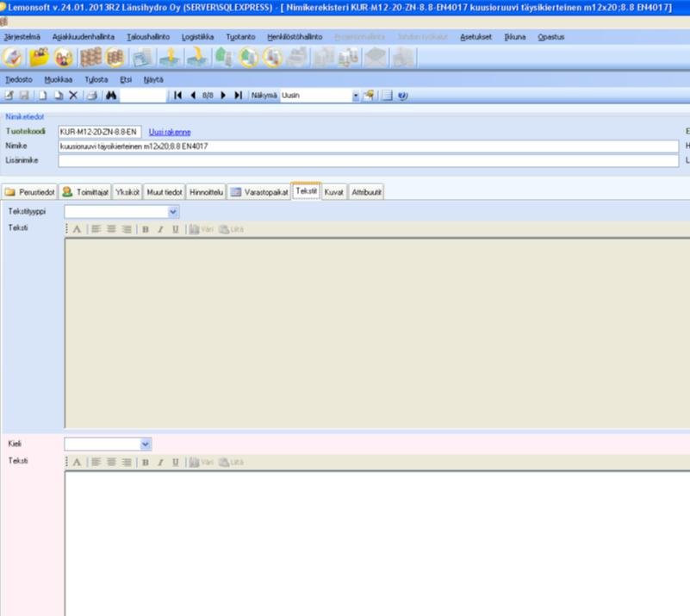Screen dimensions: 690x616
Task: Open the yellow folder with people icon
Action: (39, 58)
